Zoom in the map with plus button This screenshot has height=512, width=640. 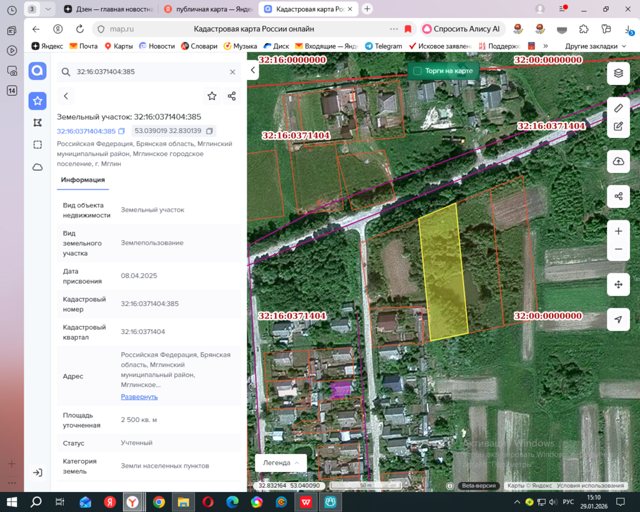[x=618, y=231]
